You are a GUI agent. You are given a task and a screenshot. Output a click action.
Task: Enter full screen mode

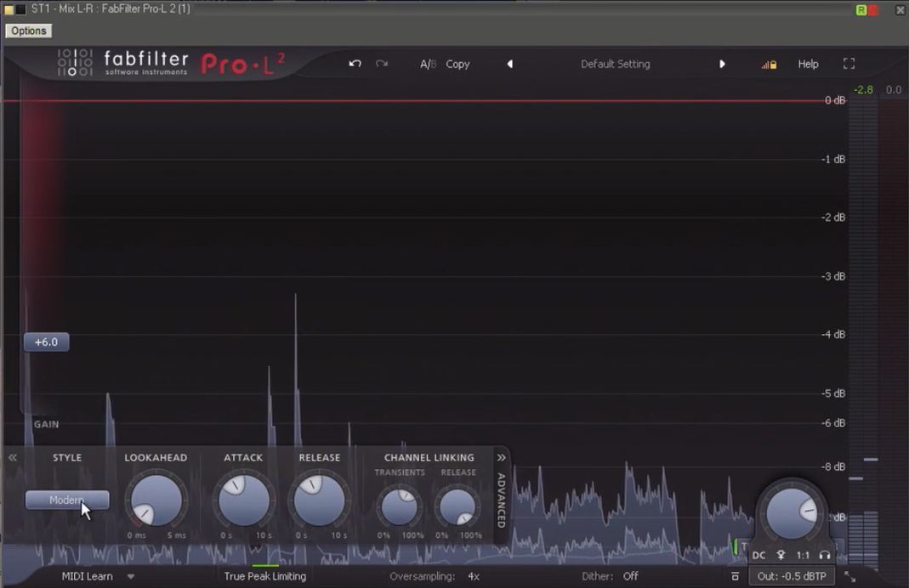[849, 64]
